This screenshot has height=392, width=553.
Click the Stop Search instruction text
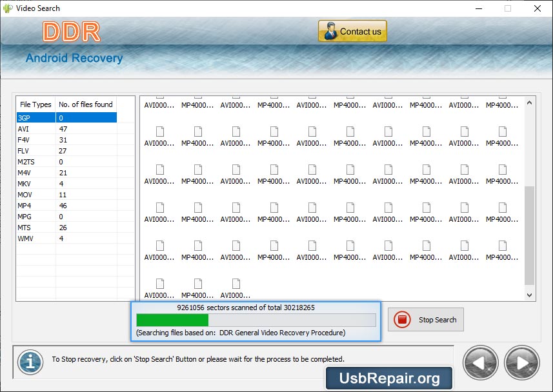pos(198,359)
